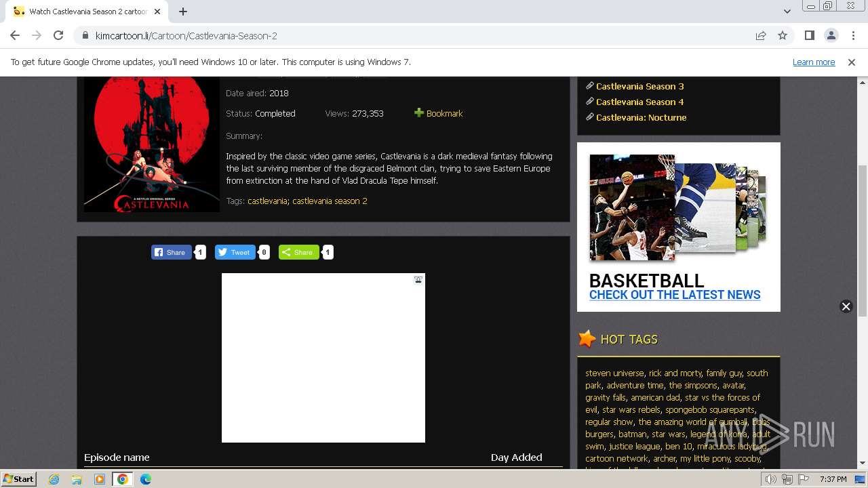Open Chrome's three-dot menu
Viewport: 868px width, 488px height.
click(852, 35)
